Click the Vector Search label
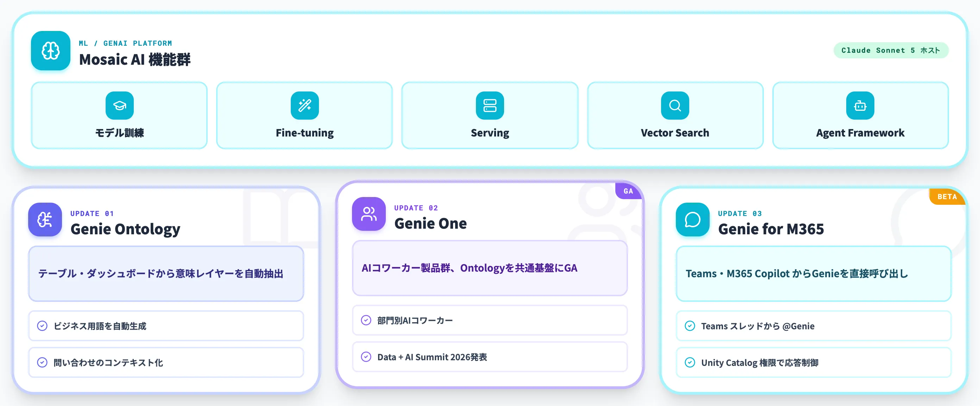The image size is (980, 406). click(x=675, y=133)
